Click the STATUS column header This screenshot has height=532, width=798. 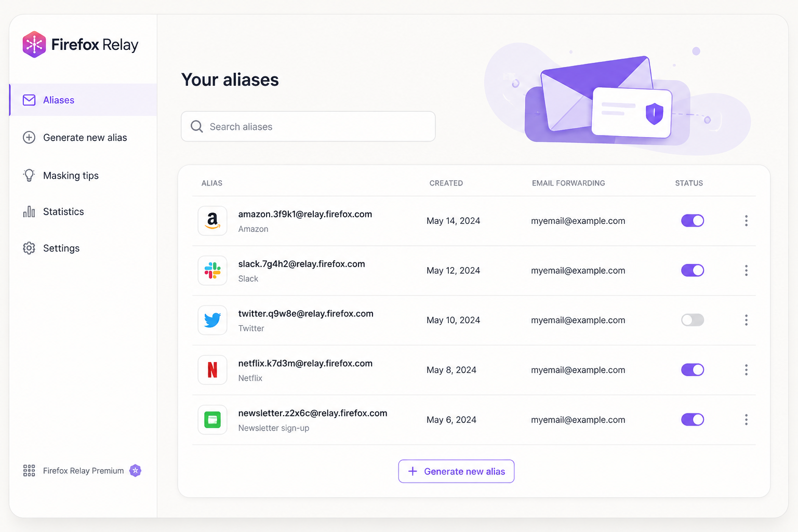(x=689, y=183)
